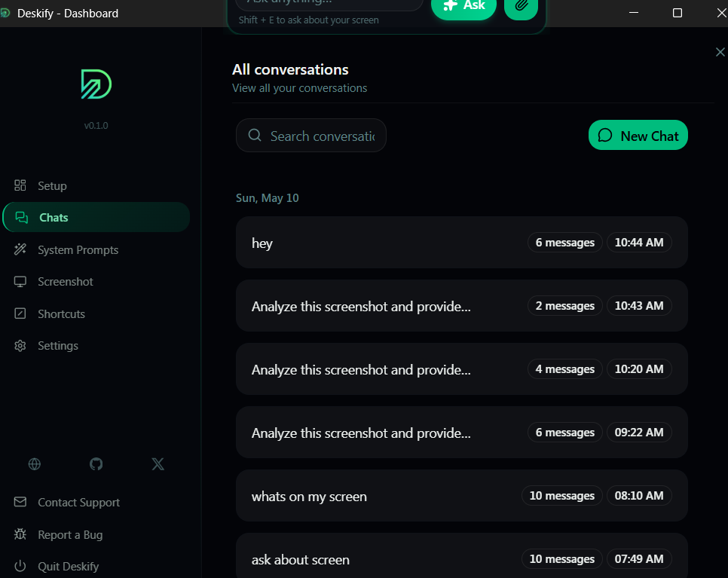The width and height of the screenshot is (728, 578).
Task: Click the 'Sun, May 10' date header
Action: 267,198
